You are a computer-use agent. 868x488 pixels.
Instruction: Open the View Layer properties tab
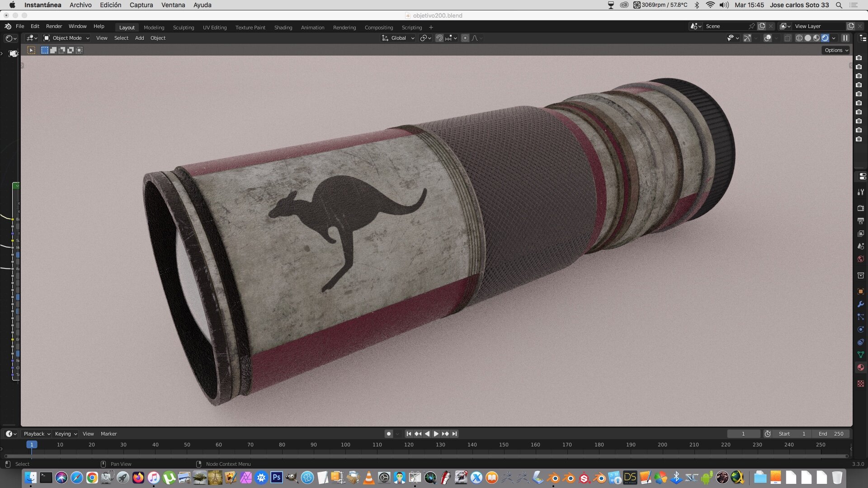click(861, 234)
